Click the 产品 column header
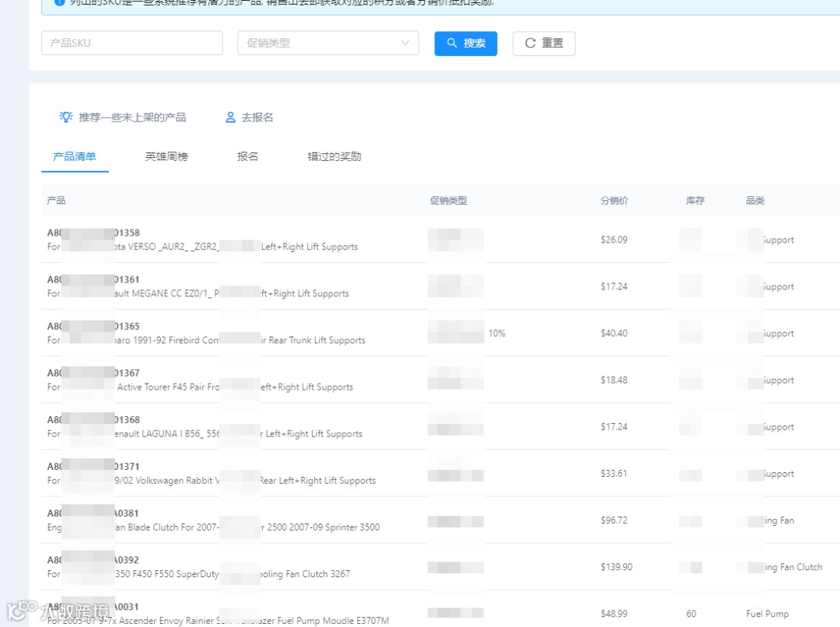 click(x=56, y=201)
